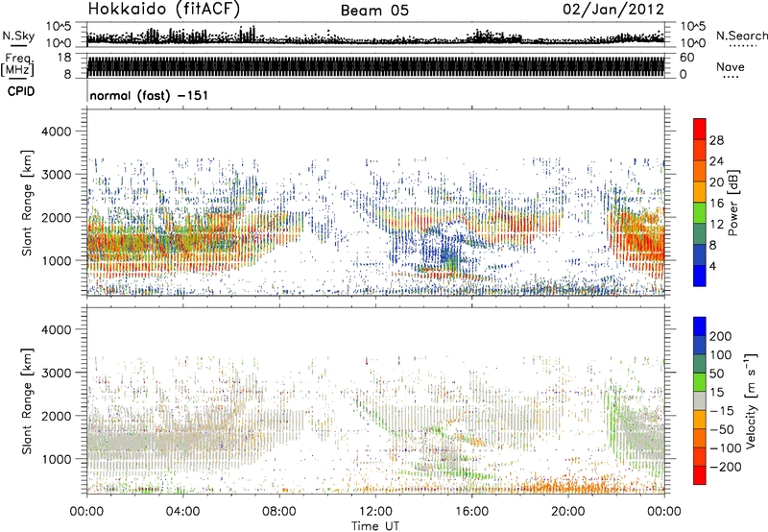Click the '-15' label on Velocity colorbar
This screenshot has height=532, width=768.
click(x=721, y=411)
